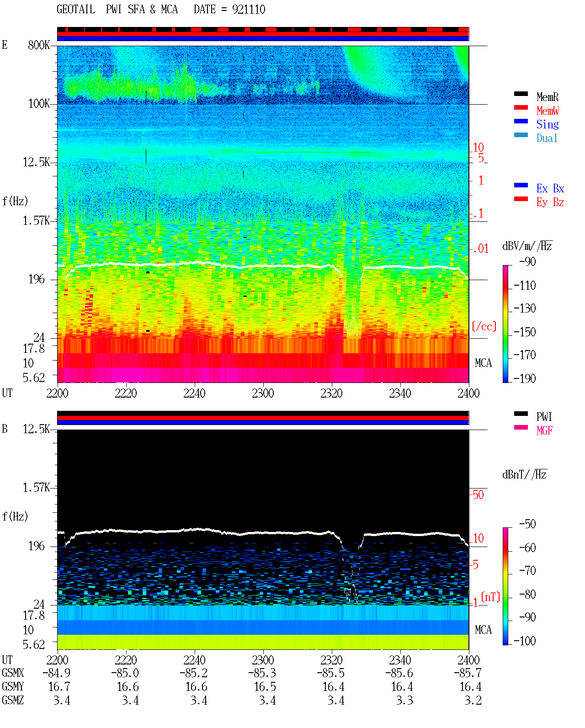Click the GSMX value '-85.6'
The height and width of the screenshot is (728, 585).
399,673
